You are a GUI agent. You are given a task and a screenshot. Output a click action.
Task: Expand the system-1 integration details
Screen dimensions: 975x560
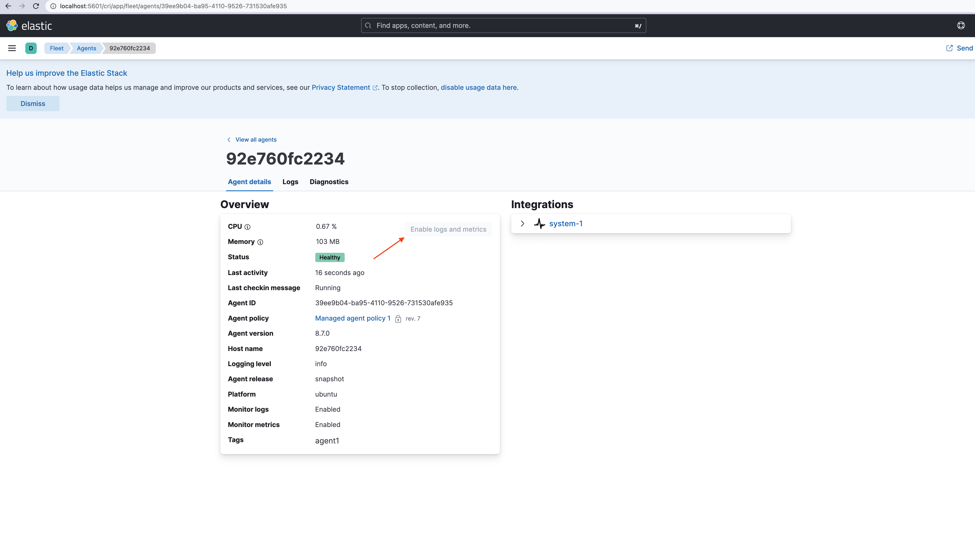522,223
